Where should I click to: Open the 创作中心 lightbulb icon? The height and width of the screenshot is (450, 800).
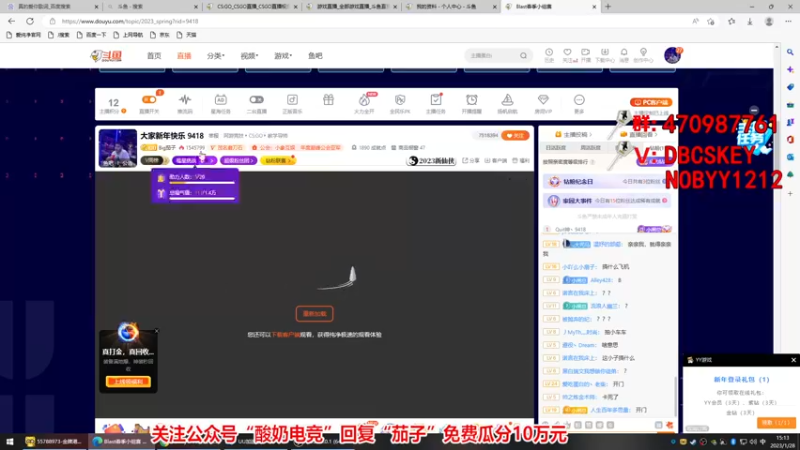point(643,55)
